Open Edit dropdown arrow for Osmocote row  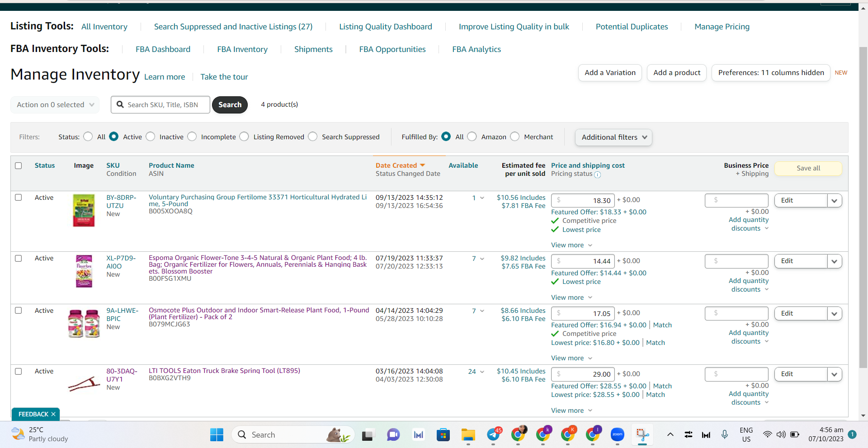[835, 314]
